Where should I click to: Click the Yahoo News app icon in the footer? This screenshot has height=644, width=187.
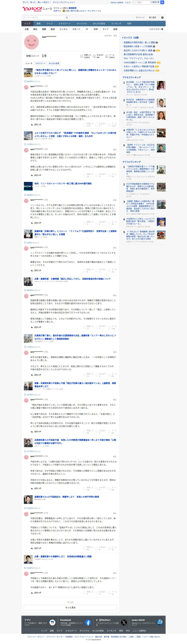[x=52, y=622]
